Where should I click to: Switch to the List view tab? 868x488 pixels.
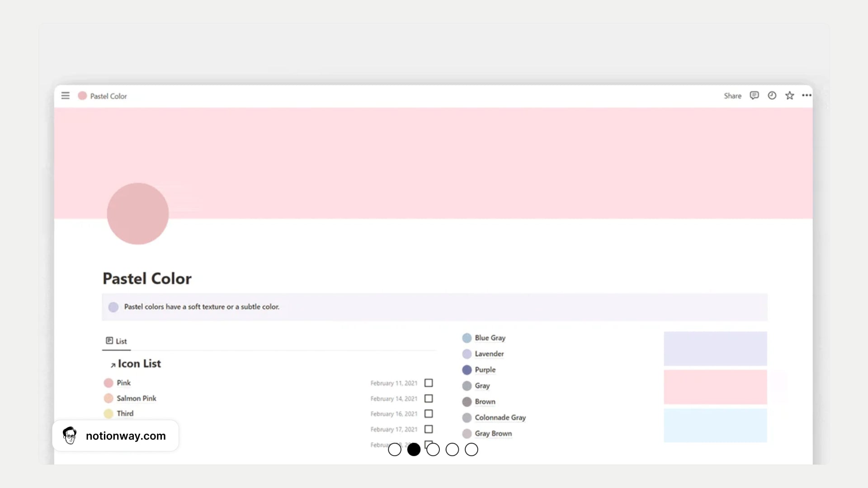117,341
